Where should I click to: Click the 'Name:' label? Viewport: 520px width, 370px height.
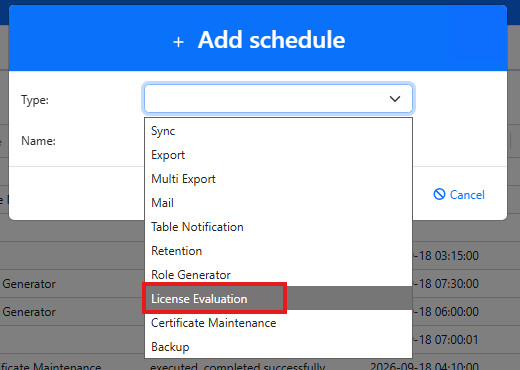[x=38, y=141]
